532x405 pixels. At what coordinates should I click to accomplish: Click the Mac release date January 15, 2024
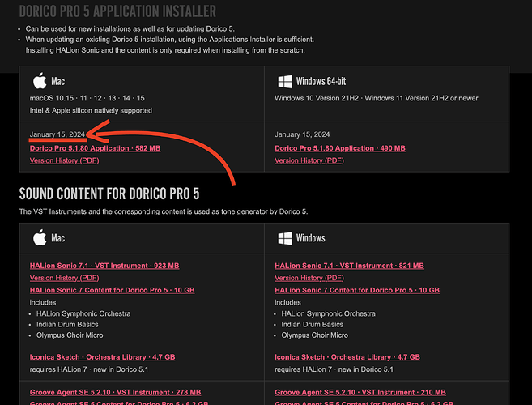coord(57,134)
